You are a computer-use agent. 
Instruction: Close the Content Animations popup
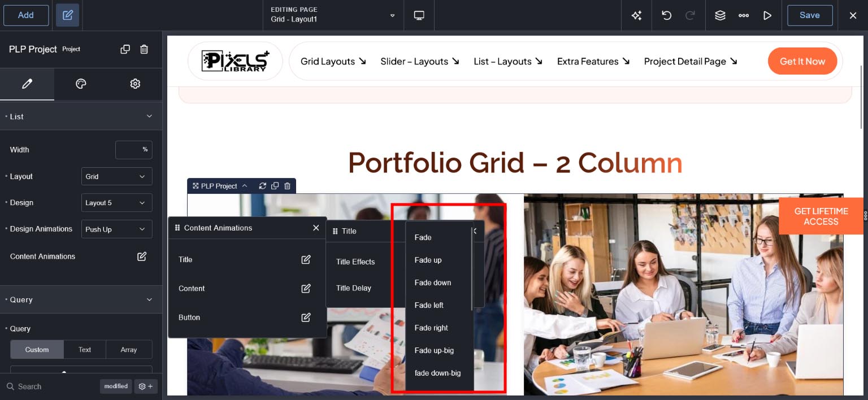tap(316, 228)
